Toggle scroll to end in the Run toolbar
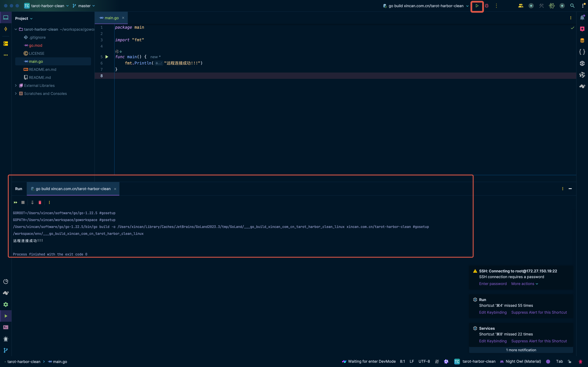The width and height of the screenshot is (588, 367). point(32,202)
